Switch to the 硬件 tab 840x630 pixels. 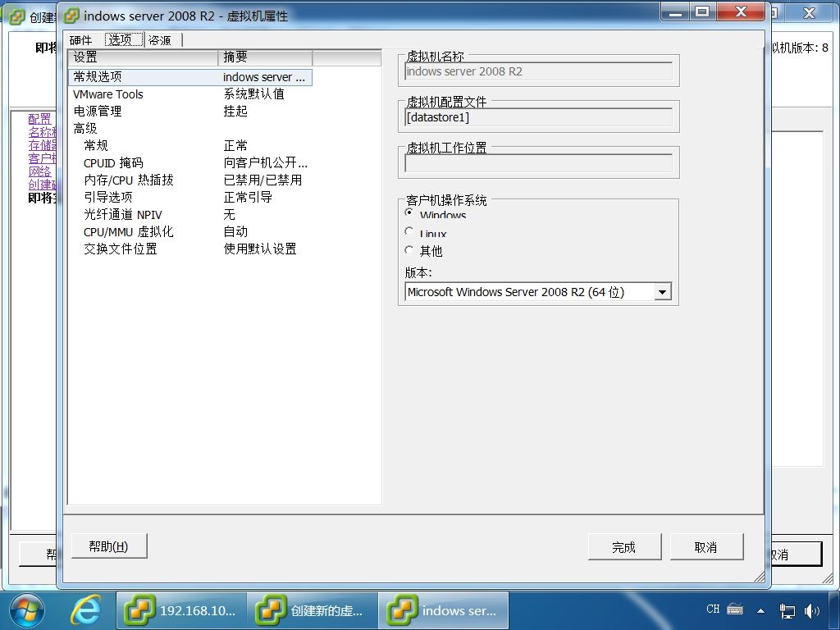pos(81,40)
